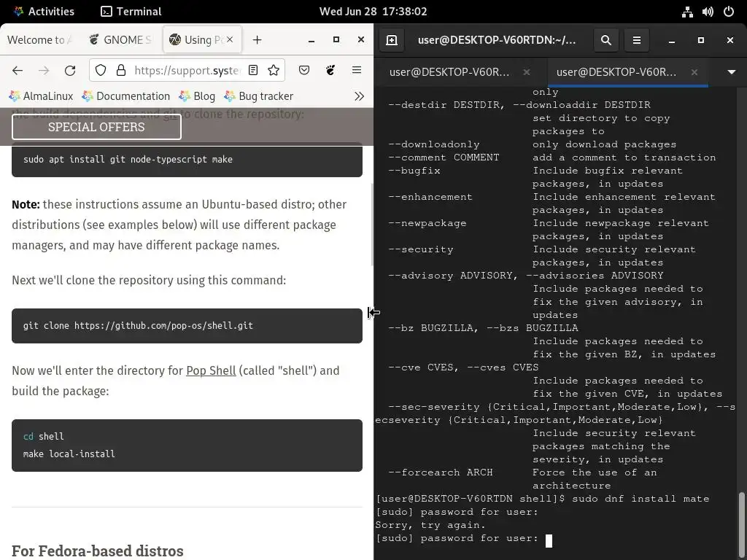
Task: Open the network status icon in top bar
Action: coord(687,12)
